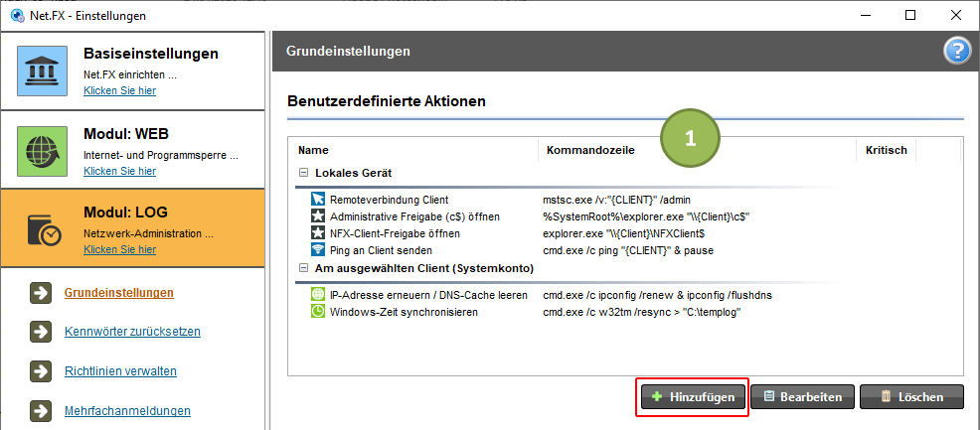This screenshot has width=980, height=430.
Task: Click the Modul: WEB globe icon
Action: [x=42, y=151]
